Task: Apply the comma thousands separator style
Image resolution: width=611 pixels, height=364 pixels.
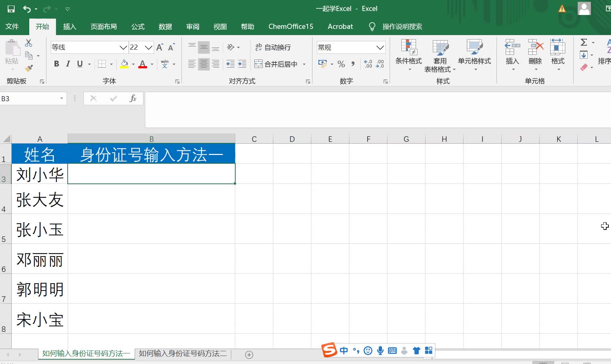Action: tap(353, 64)
